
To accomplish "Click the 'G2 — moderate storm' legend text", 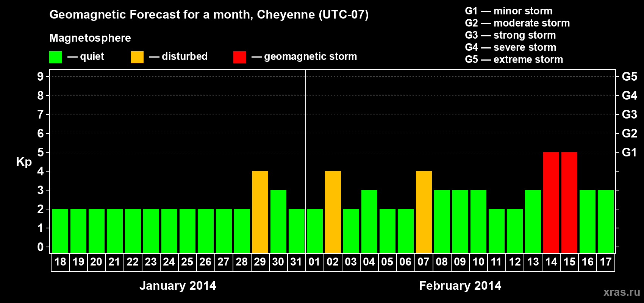I will click(517, 23).
